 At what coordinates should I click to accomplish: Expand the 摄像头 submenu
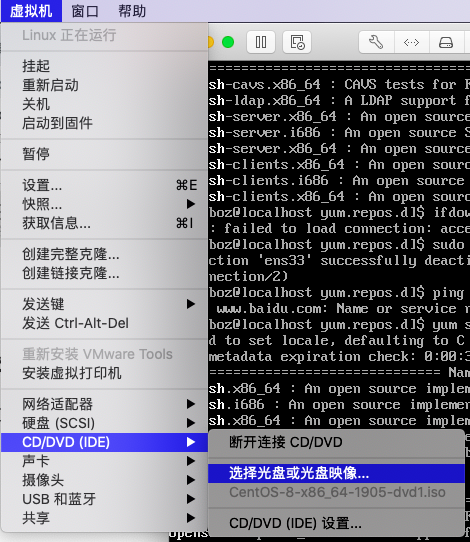point(104,480)
